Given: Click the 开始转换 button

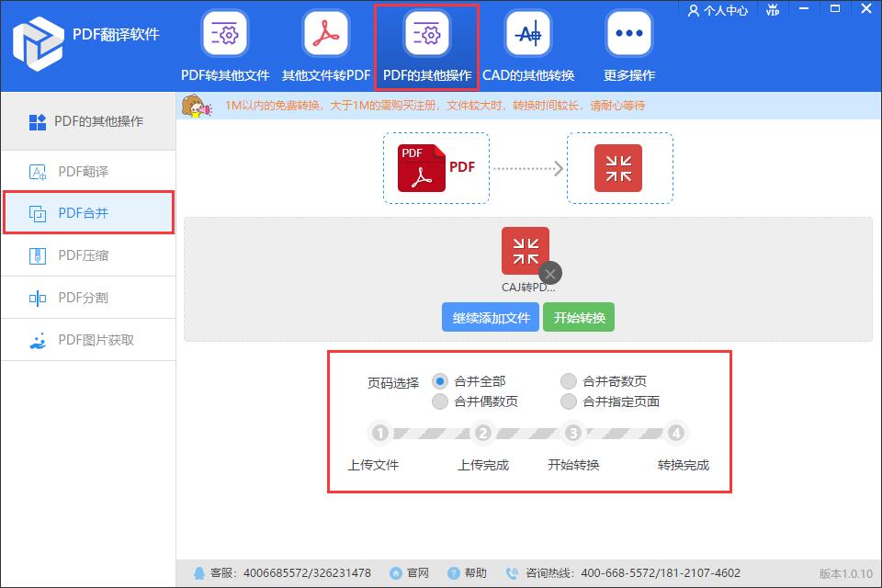Looking at the screenshot, I should point(579,317).
